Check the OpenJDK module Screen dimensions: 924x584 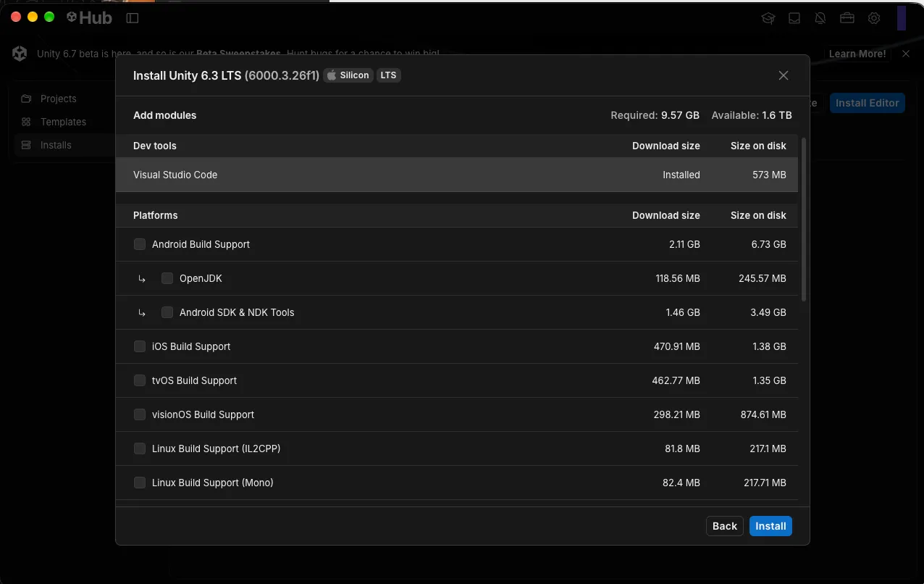(x=167, y=278)
